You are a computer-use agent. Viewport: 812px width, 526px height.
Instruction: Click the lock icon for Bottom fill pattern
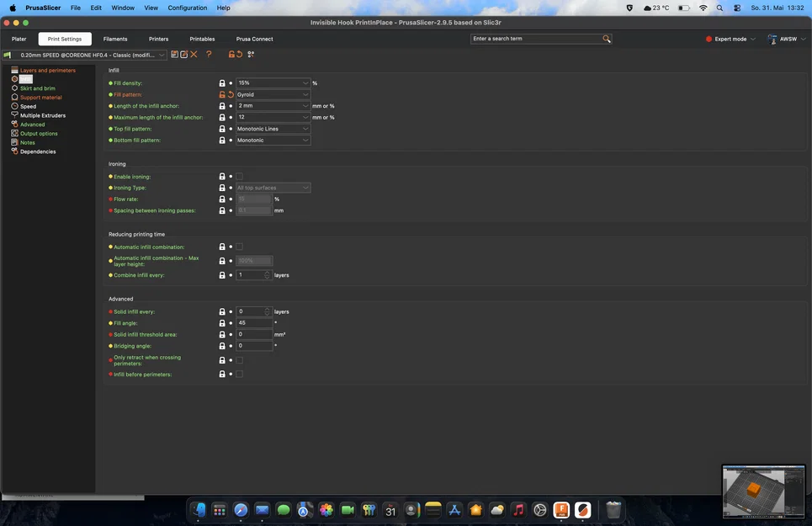[x=222, y=141]
